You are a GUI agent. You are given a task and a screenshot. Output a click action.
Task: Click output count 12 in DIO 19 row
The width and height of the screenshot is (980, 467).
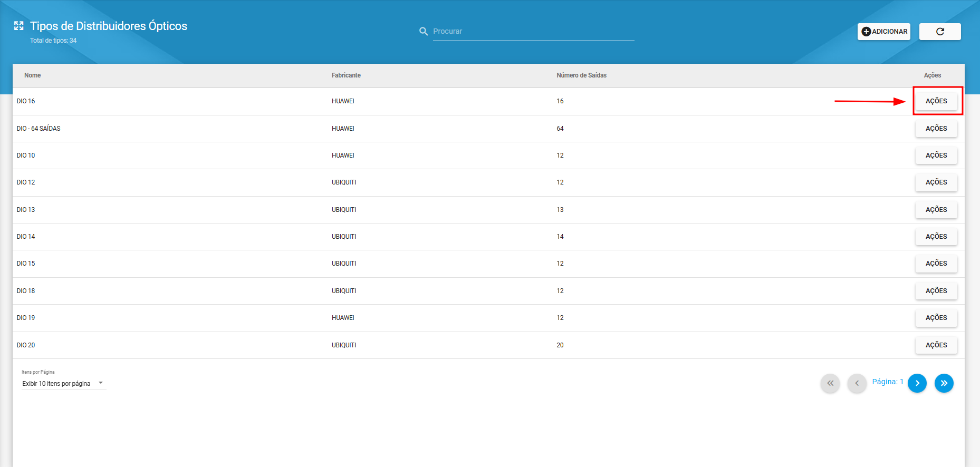(560, 318)
